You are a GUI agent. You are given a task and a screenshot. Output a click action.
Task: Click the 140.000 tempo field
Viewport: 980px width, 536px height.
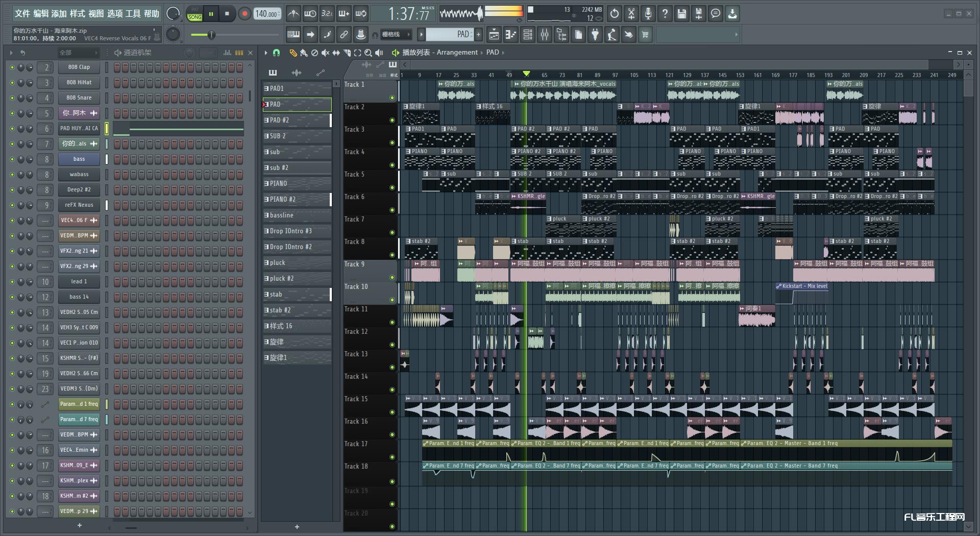(267, 14)
